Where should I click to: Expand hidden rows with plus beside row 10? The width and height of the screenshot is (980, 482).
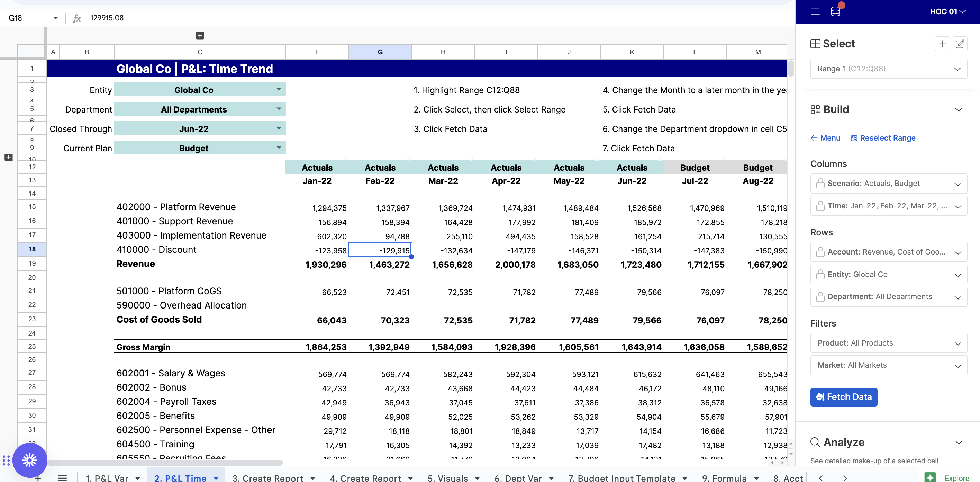[x=9, y=158]
